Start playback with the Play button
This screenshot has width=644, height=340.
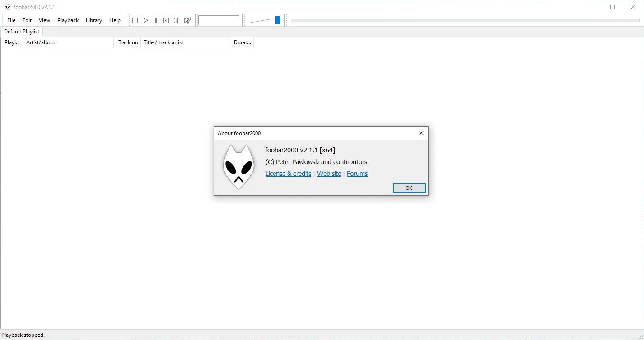[145, 20]
